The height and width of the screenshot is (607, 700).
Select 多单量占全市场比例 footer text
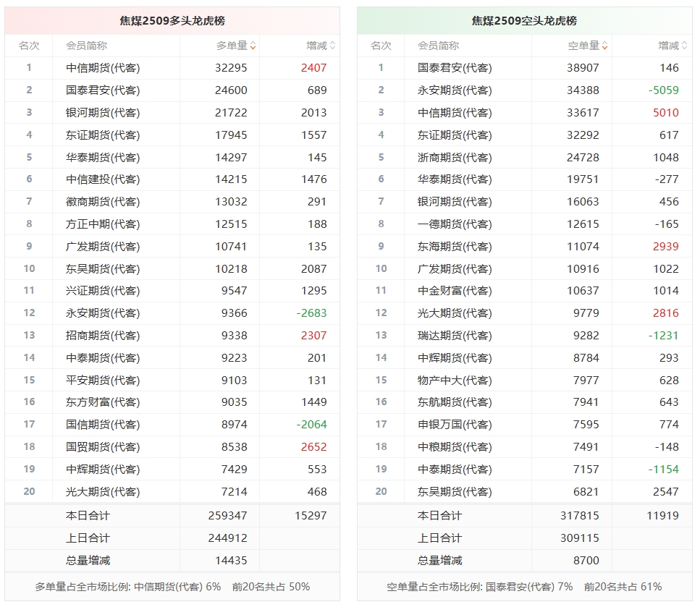(x=172, y=587)
